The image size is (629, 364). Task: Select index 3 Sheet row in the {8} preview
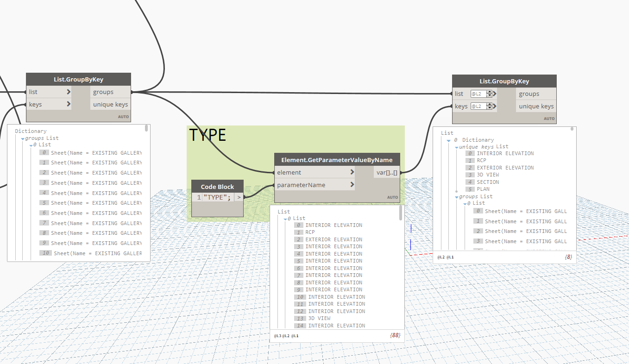[520, 241]
